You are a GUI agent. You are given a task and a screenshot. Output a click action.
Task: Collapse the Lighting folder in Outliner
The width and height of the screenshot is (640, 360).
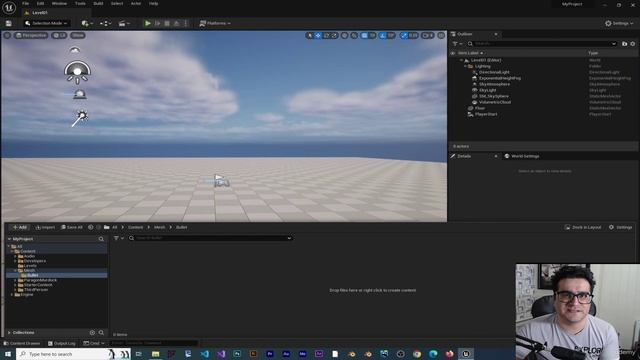click(x=465, y=66)
